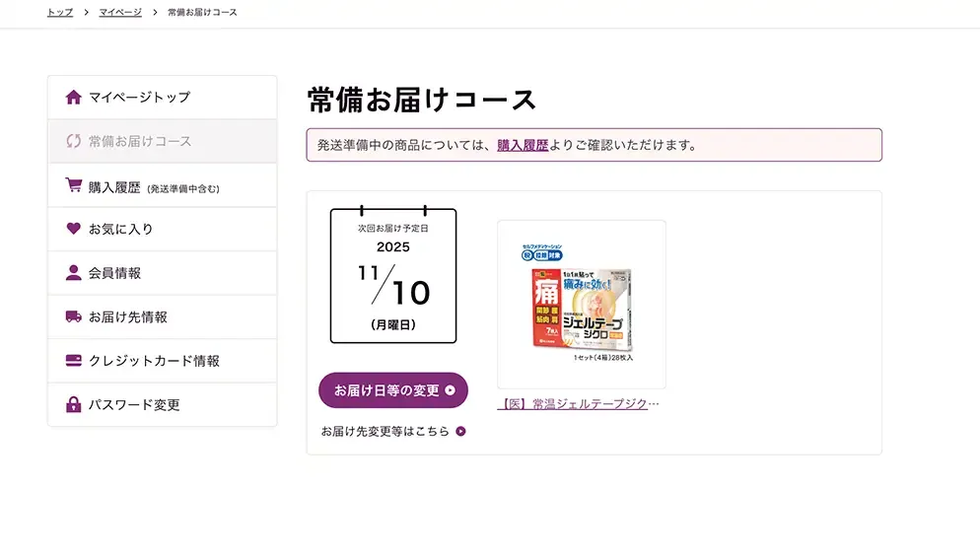
Task: Click the heart icon for お気に入り
Action: click(x=73, y=229)
